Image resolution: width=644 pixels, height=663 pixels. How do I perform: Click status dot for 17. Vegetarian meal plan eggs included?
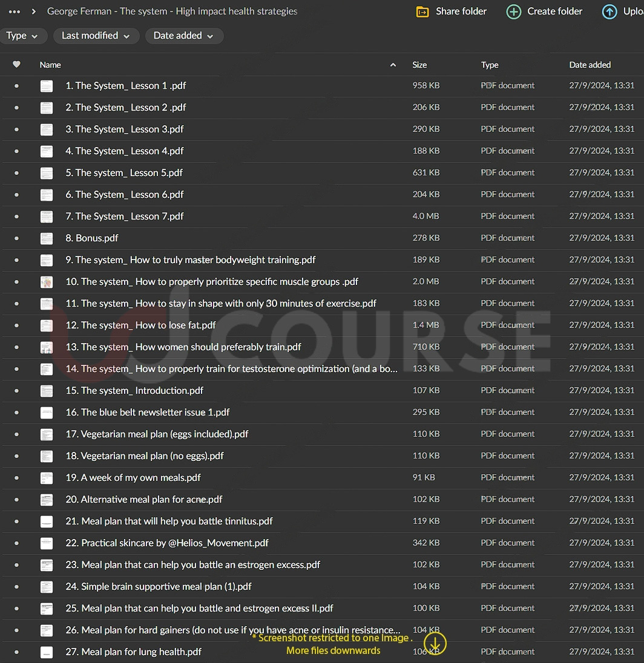[x=16, y=434]
